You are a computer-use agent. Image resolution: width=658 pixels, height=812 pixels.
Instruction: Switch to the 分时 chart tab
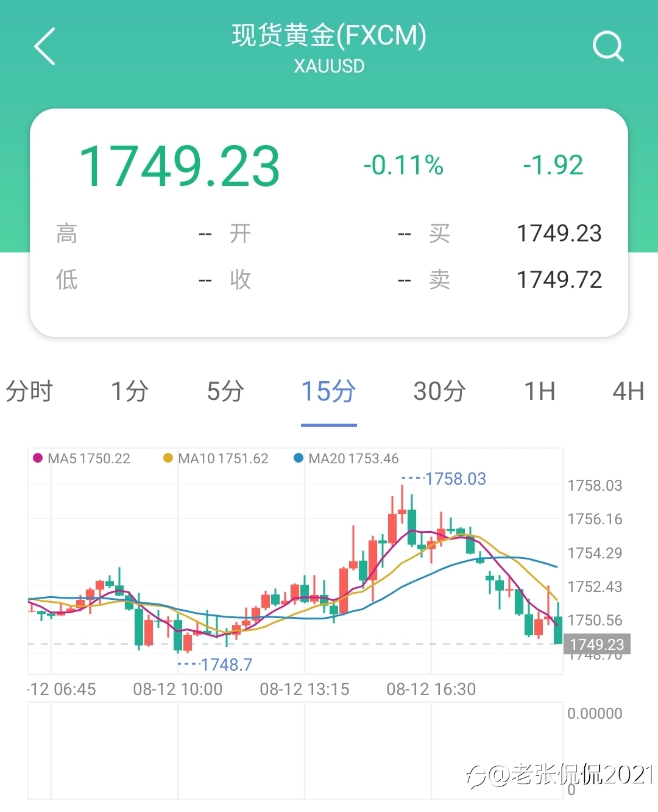pyautogui.click(x=29, y=391)
